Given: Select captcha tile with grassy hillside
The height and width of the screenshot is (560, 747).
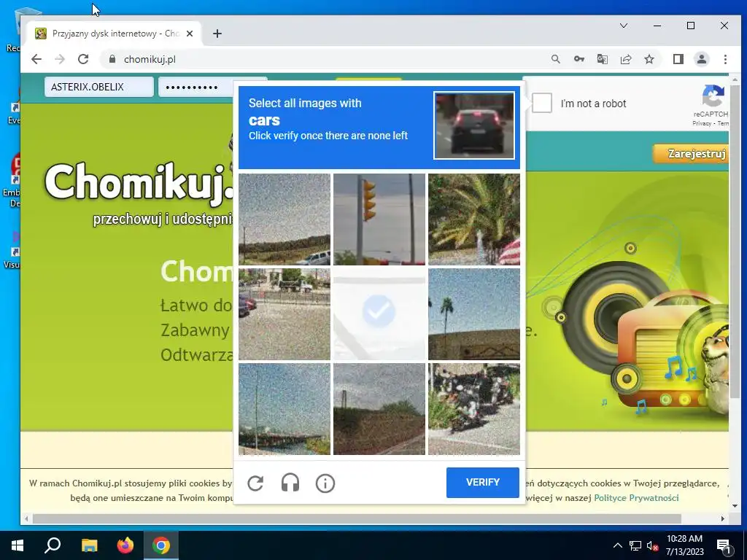Looking at the screenshot, I should [x=379, y=409].
